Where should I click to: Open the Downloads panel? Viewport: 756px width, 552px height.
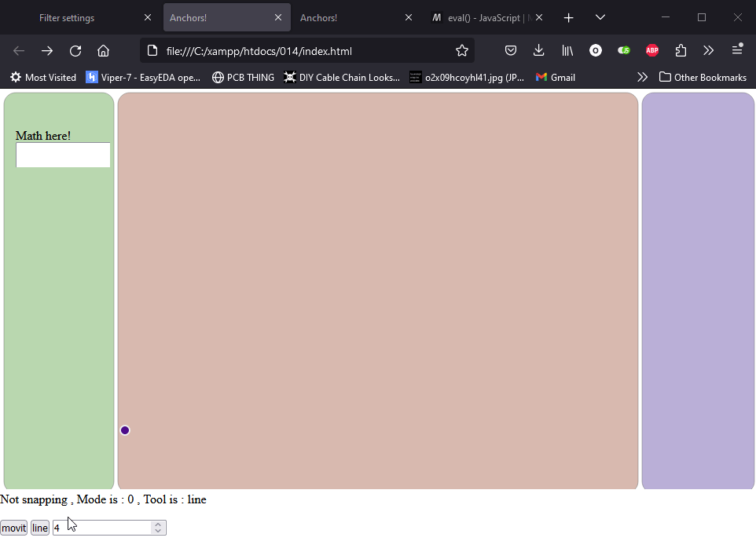538,50
